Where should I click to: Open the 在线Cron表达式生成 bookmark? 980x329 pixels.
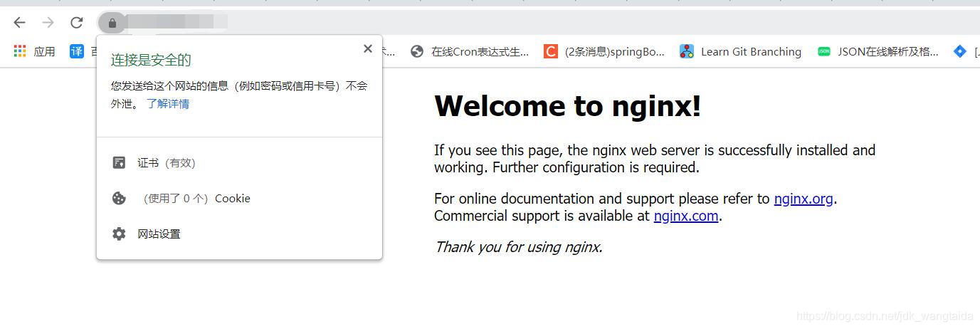(470, 51)
